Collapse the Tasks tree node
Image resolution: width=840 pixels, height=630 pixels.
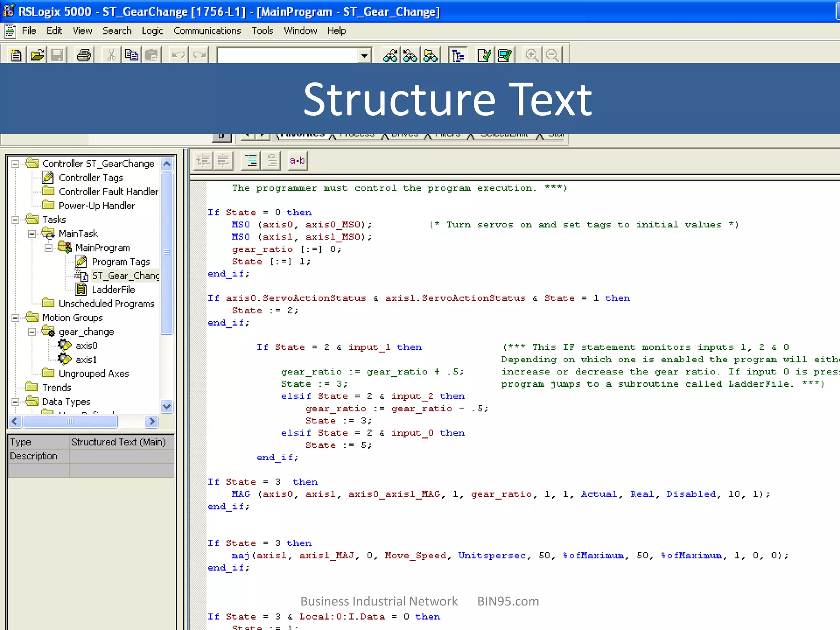(x=15, y=220)
